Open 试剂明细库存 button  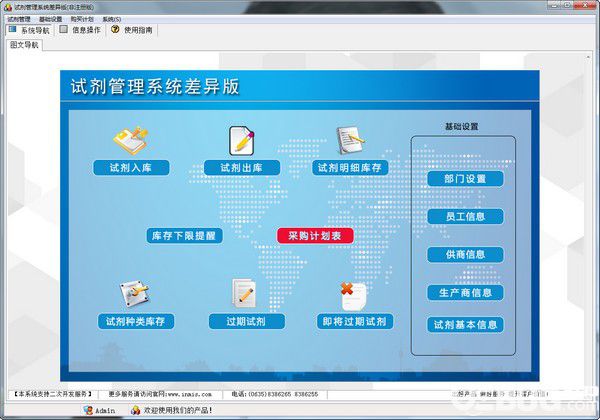point(350,168)
